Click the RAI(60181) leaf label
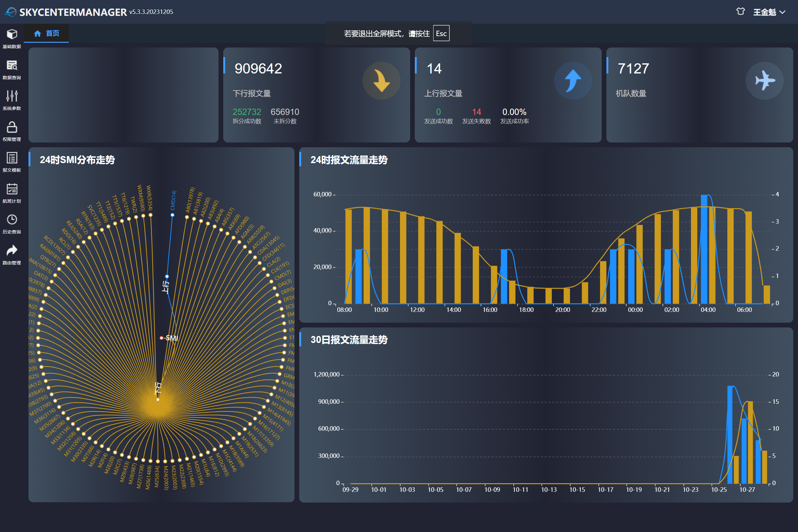The height and width of the screenshot is (532, 798). [50, 252]
